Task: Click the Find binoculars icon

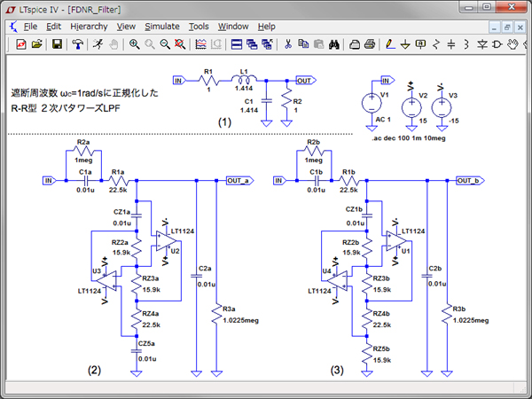Action: (335, 43)
